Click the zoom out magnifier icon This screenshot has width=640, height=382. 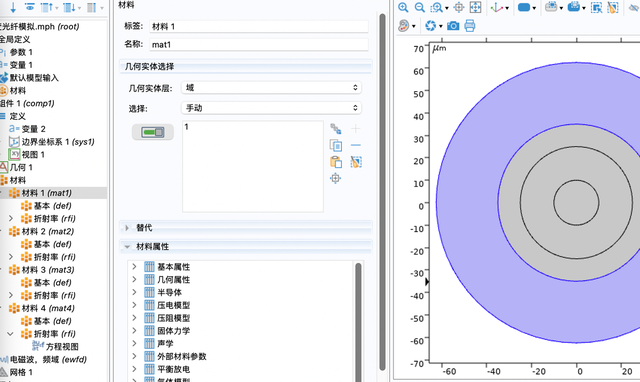(x=420, y=7)
